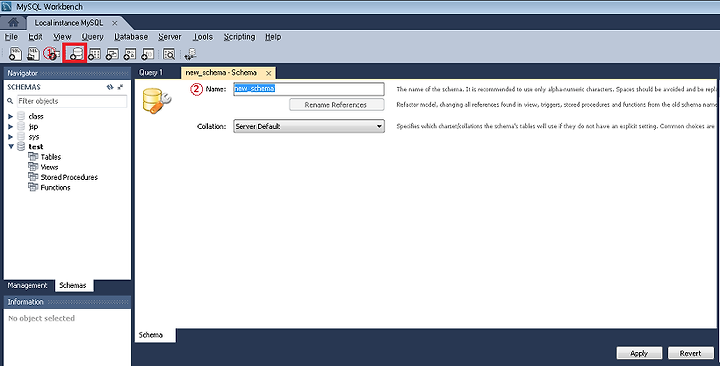Image resolution: width=720 pixels, height=366 pixels.
Task: Close the Local instance MySQL tab
Action: click(114, 23)
